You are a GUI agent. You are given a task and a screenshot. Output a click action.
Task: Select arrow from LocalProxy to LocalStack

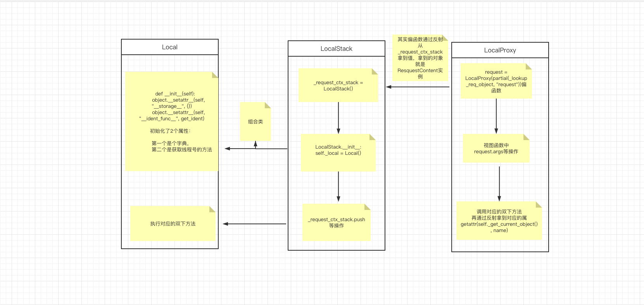point(418,87)
